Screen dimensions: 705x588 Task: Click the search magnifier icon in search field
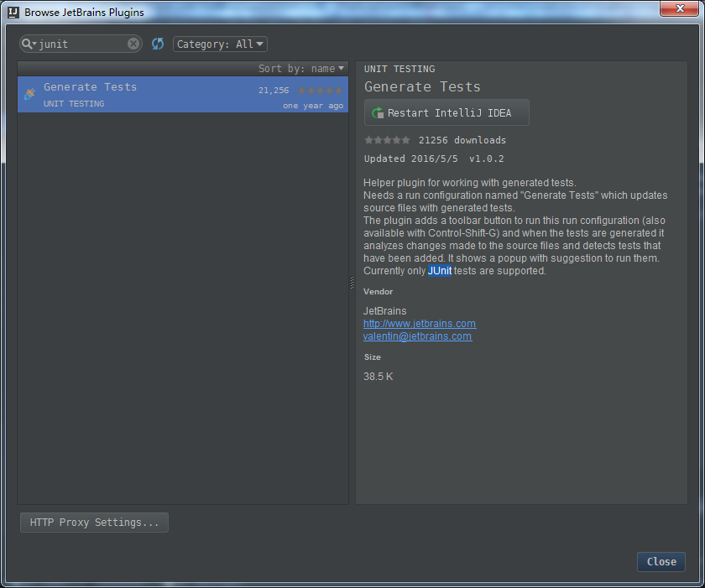28,44
